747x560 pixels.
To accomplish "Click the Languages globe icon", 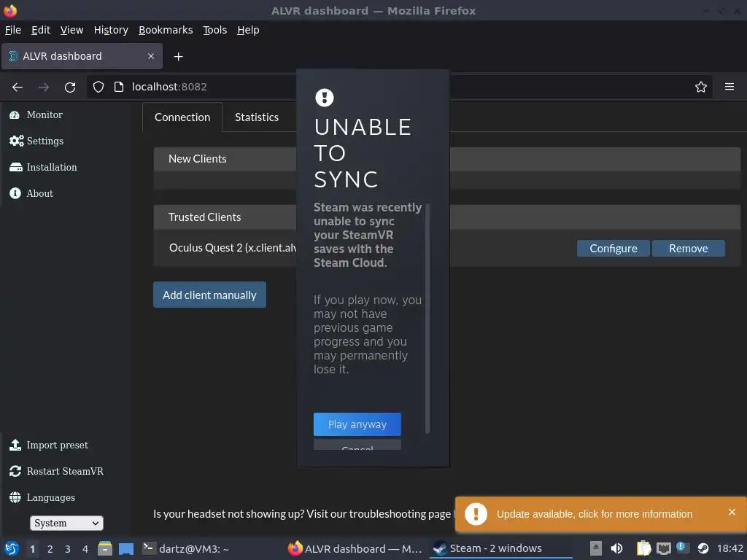I will [x=15, y=497].
